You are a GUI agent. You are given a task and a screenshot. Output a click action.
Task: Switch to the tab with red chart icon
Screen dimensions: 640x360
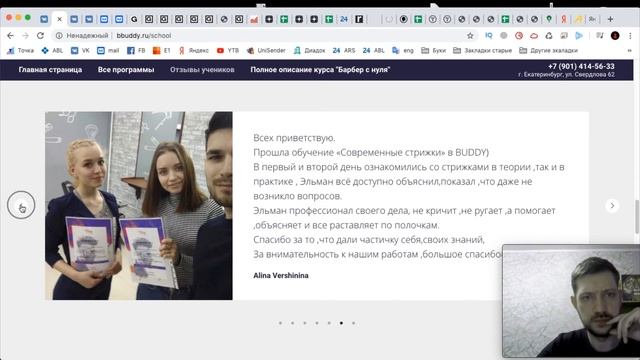[254, 19]
